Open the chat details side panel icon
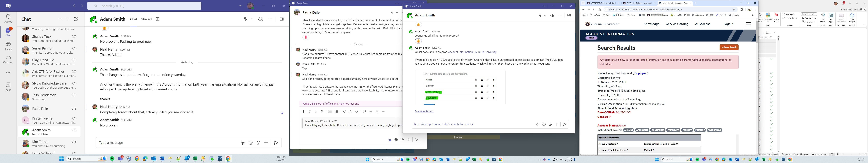Viewport: 868px width, 163px height. pyautogui.click(x=282, y=19)
